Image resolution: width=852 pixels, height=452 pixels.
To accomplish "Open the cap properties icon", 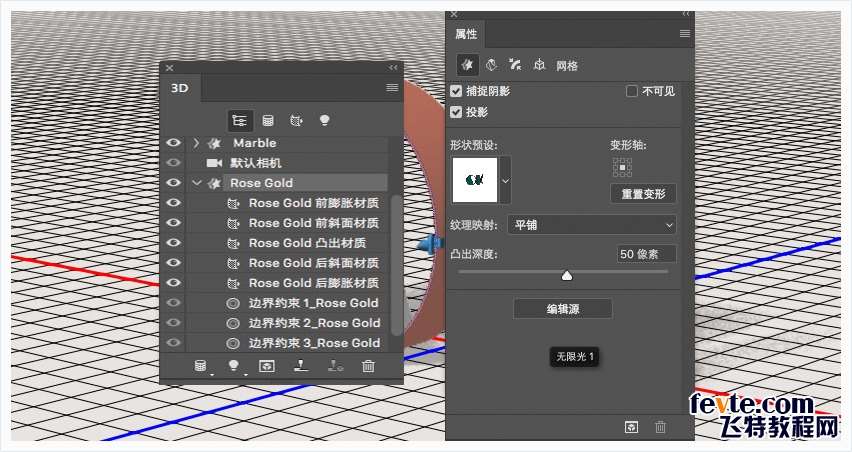I will [x=515, y=65].
